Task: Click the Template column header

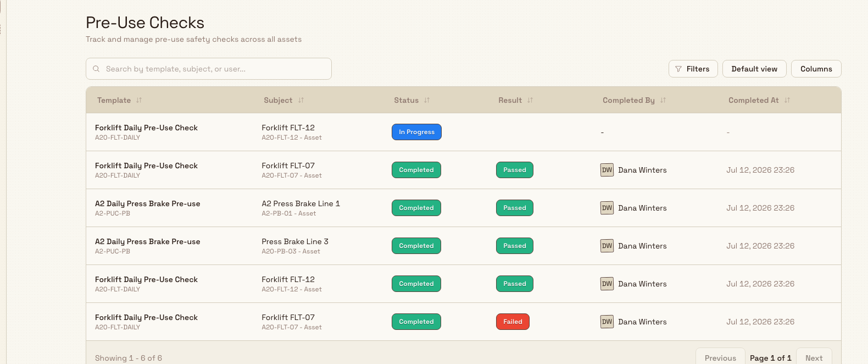Action: pyautogui.click(x=114, y=100)
